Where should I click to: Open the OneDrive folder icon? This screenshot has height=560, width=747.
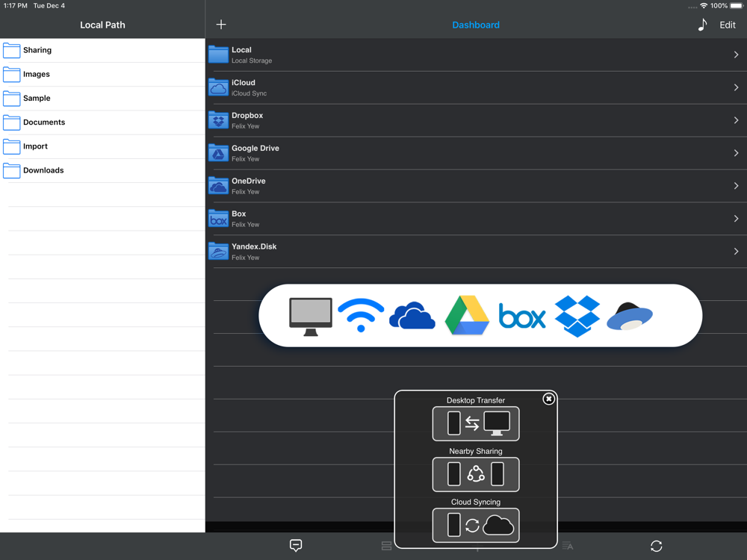pos(218,186)
